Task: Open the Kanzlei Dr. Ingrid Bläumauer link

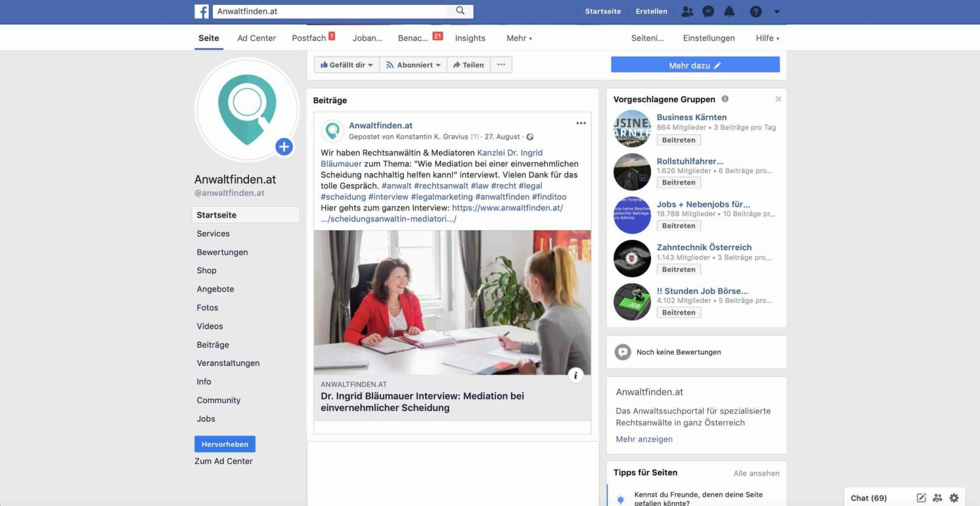Action: (510, 153)
